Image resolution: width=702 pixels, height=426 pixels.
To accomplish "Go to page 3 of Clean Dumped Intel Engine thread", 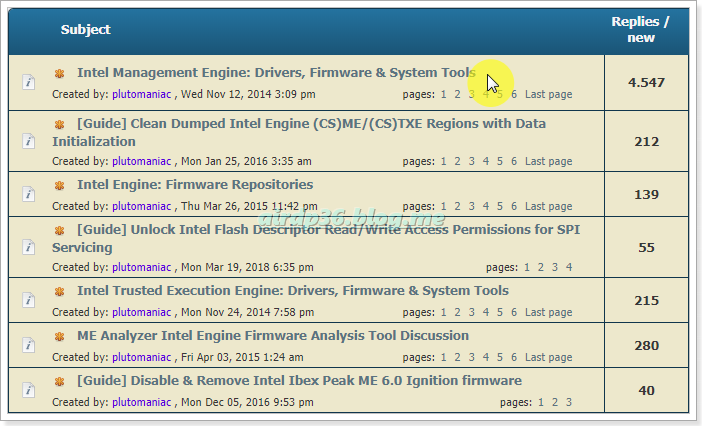I will tap(471, 161).
